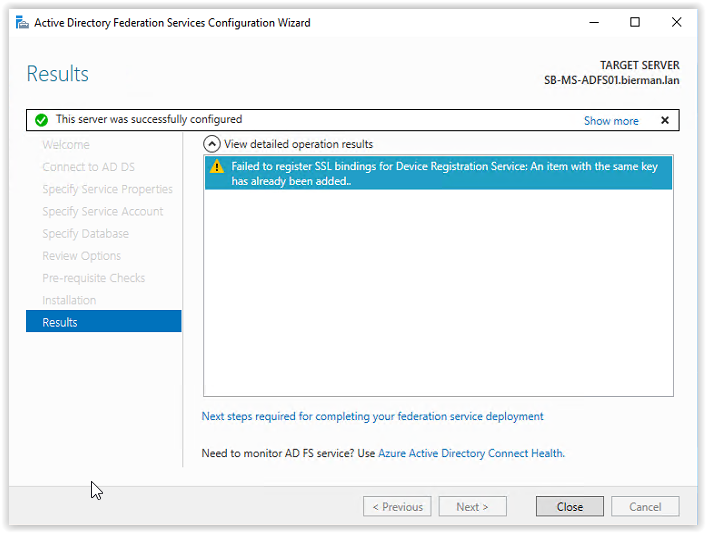Select the Specify Service Account step
Image resolution: width=706 pixels, height=533 pixels.
[x=103, y=211]
